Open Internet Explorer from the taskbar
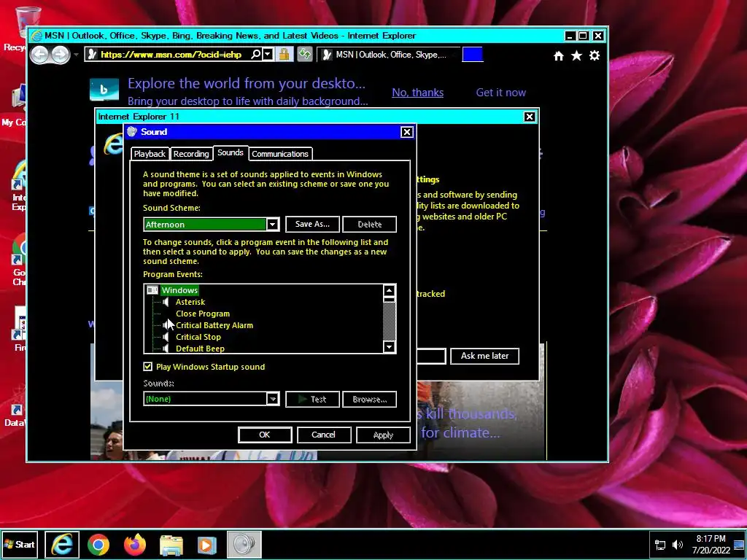This screenshot has width=747, height=560. coord(62,544)
